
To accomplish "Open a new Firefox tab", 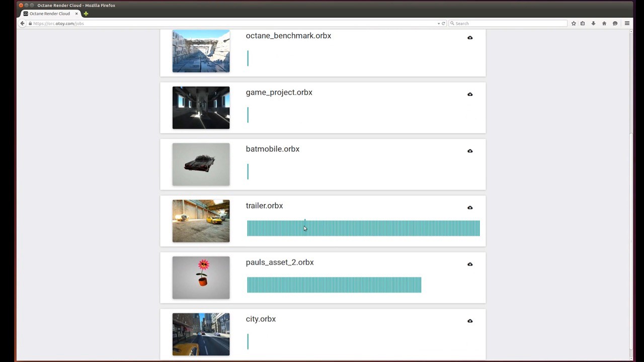I will tap(86, 14).
